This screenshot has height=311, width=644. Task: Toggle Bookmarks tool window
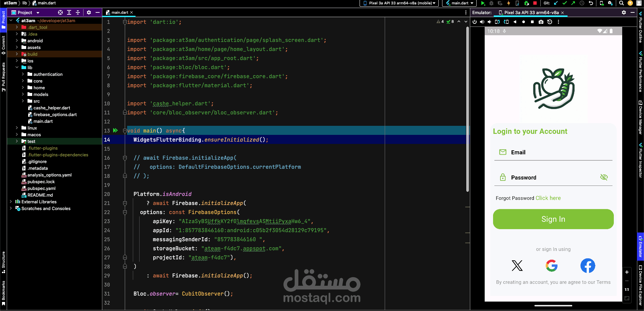[x=3, y=293]
